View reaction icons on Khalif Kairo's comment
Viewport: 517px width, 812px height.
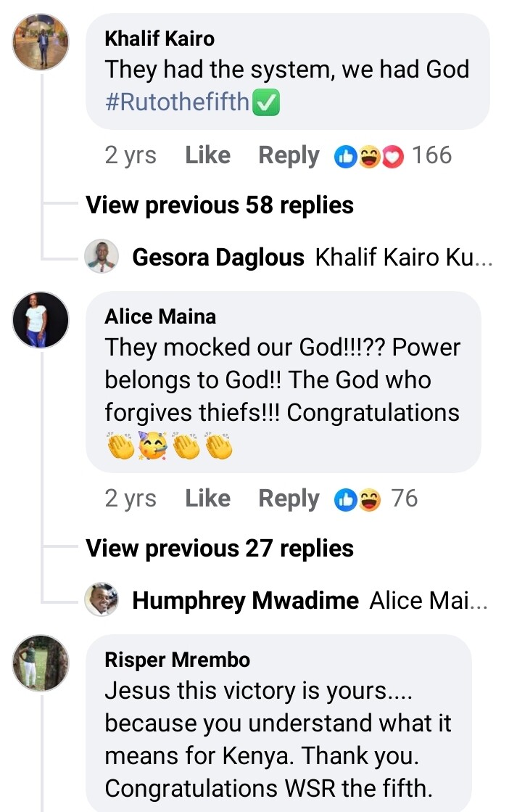[x=368, y=156]
